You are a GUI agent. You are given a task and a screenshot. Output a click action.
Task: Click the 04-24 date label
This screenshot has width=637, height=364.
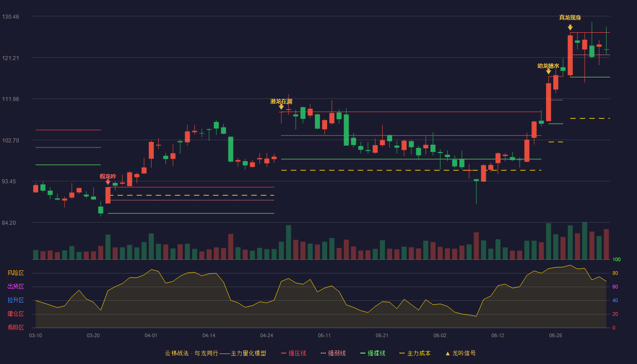(x=267, y=335)
